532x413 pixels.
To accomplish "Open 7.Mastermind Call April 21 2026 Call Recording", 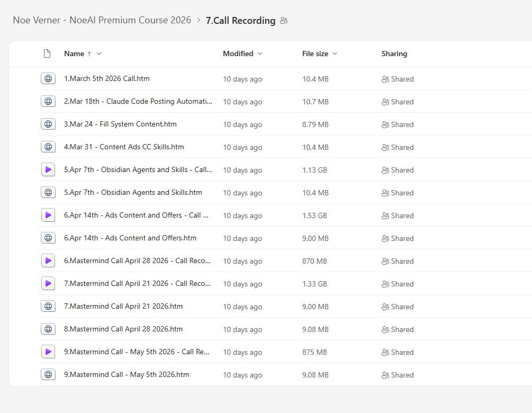I will click(x=138, y=283).
